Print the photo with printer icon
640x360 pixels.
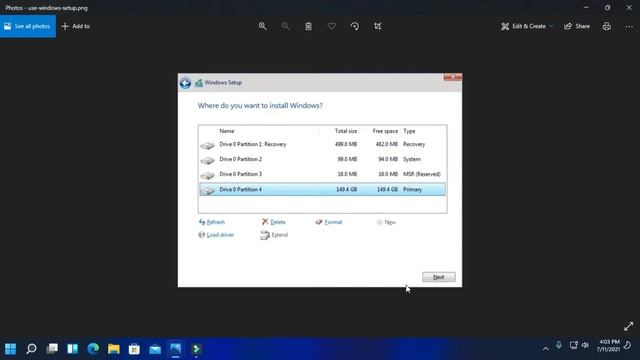[x=607, y=26]
